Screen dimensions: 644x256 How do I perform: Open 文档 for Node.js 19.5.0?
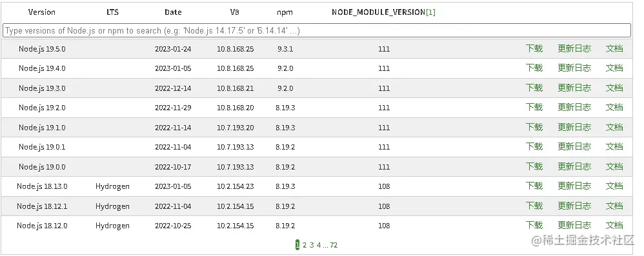[x=614, y=49]
